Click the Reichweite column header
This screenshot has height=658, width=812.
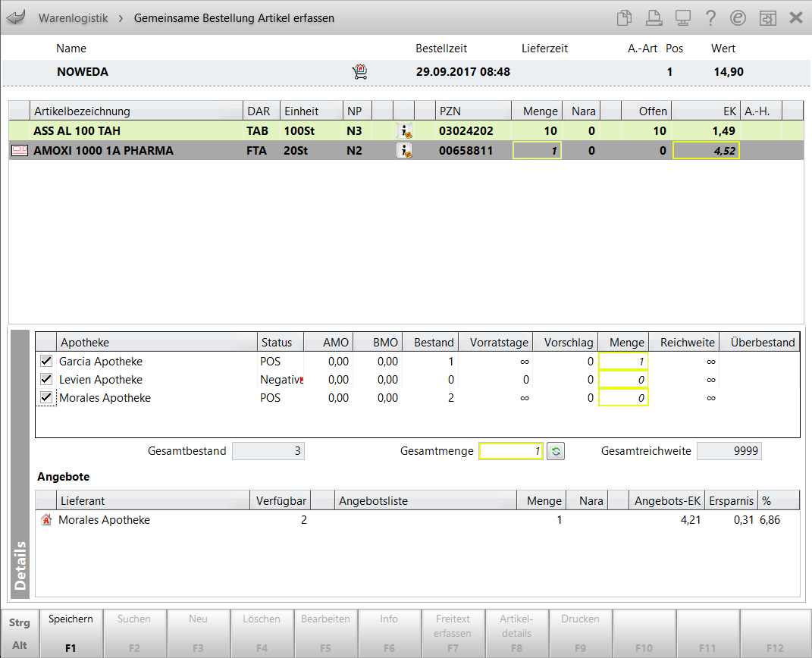[x=684, y=342]
